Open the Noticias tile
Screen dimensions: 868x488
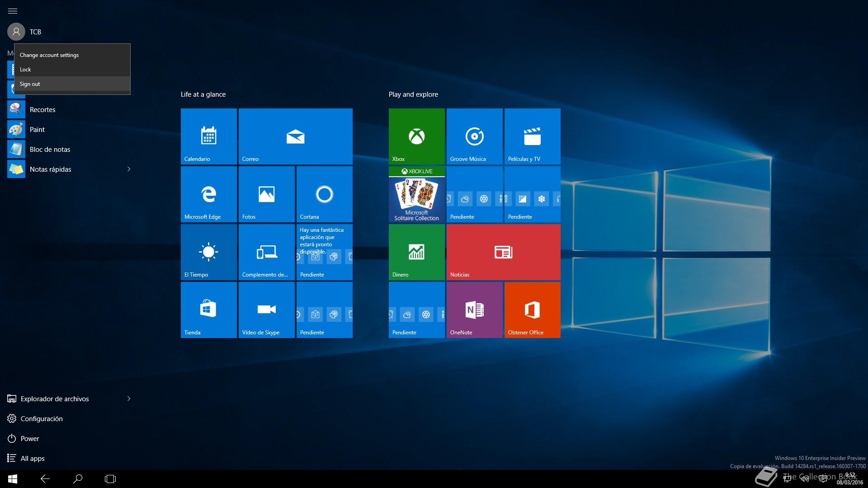click(504, 252)
